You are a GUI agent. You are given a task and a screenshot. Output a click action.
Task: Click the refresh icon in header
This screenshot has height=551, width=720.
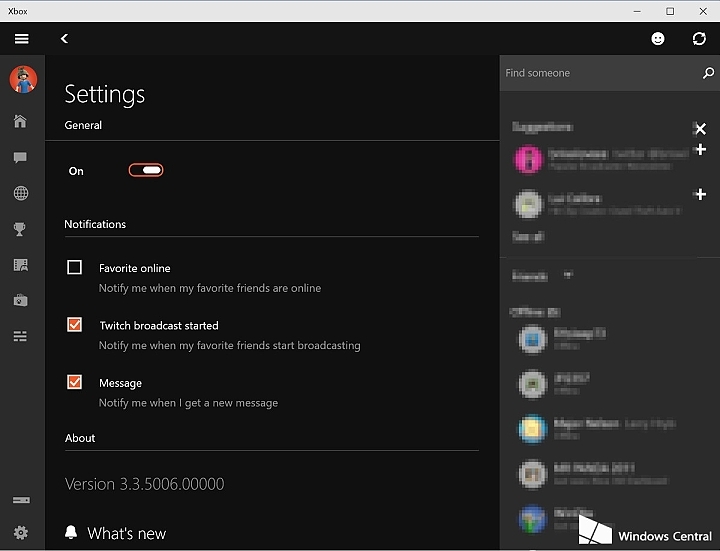tap(699, 39)
